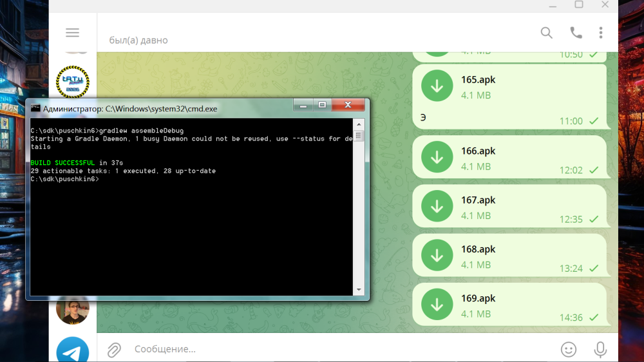The width and height of the screenshot is (644, 362).
Task: Download the 165.apk file
Action: click(x=437, y=86)
